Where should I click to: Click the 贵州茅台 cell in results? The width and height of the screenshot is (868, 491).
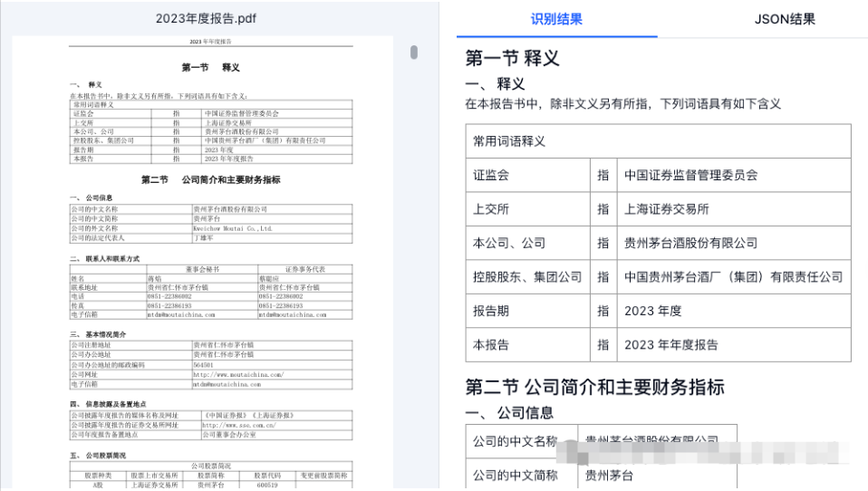pyautogui.click(x=657, y=475)
